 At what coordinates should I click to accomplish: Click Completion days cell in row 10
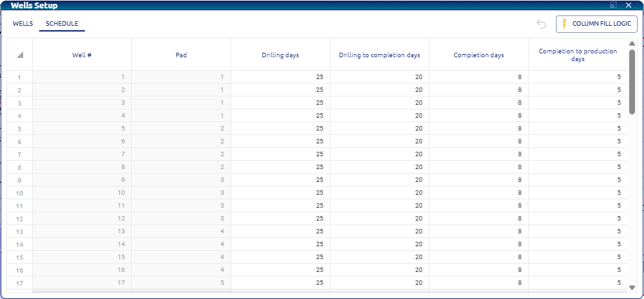(478, 193)
